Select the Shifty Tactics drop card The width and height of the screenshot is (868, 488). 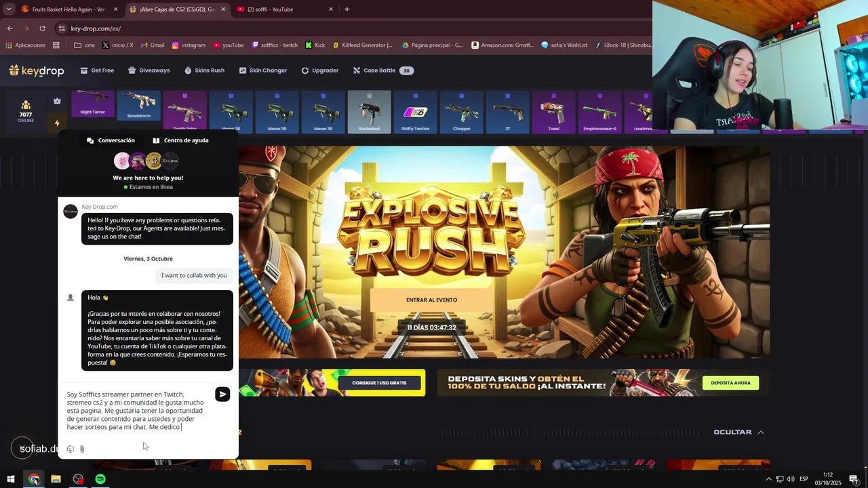pos(416,112)
